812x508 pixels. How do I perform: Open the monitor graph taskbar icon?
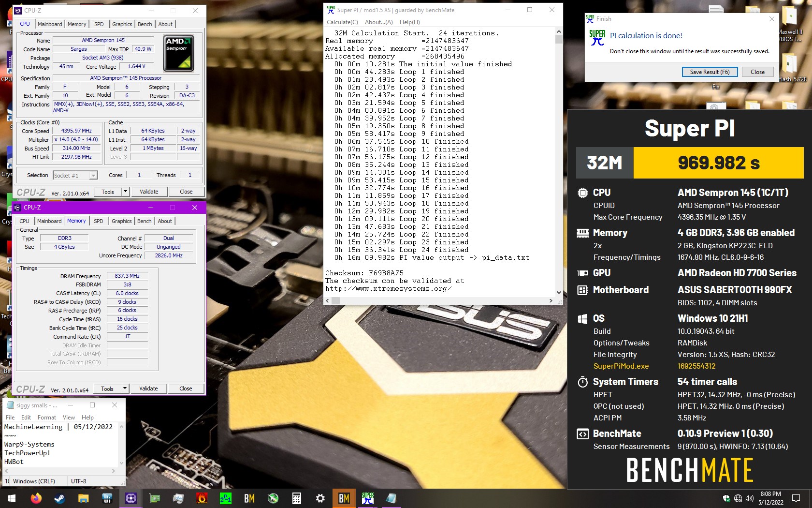pos(178,498)
